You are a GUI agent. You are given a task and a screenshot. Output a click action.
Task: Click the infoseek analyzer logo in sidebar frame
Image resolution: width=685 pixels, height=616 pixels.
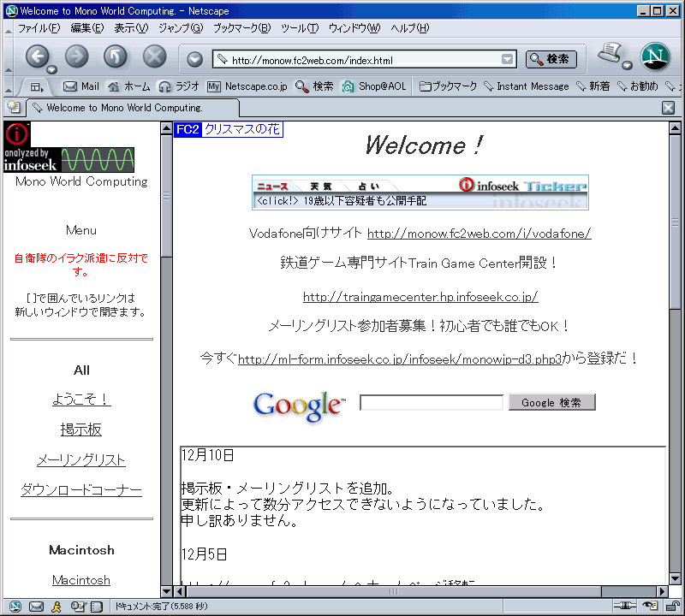click(69, 146)
